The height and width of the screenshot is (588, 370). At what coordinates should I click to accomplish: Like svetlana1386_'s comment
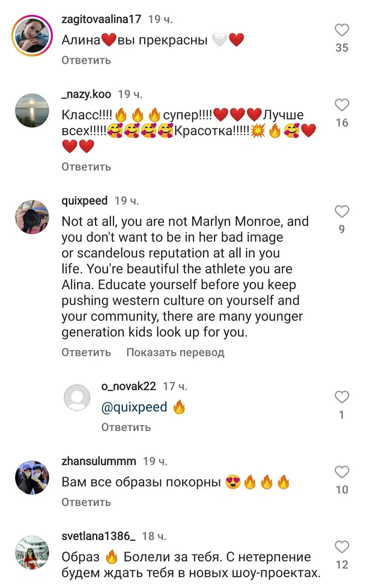click(342, 547)
